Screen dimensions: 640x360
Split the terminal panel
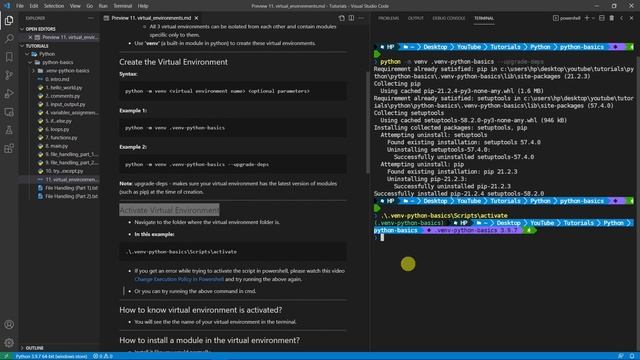tap(602, 18)
